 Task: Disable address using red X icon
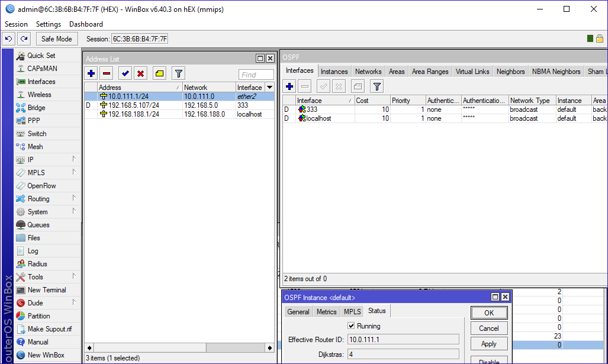pyautogui.click(x=140, y=73)
